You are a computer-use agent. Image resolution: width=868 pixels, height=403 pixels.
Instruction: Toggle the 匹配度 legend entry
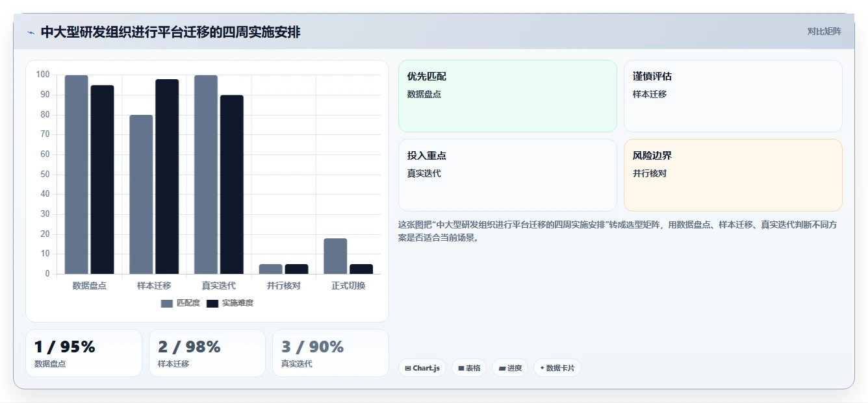click(181, 303)
